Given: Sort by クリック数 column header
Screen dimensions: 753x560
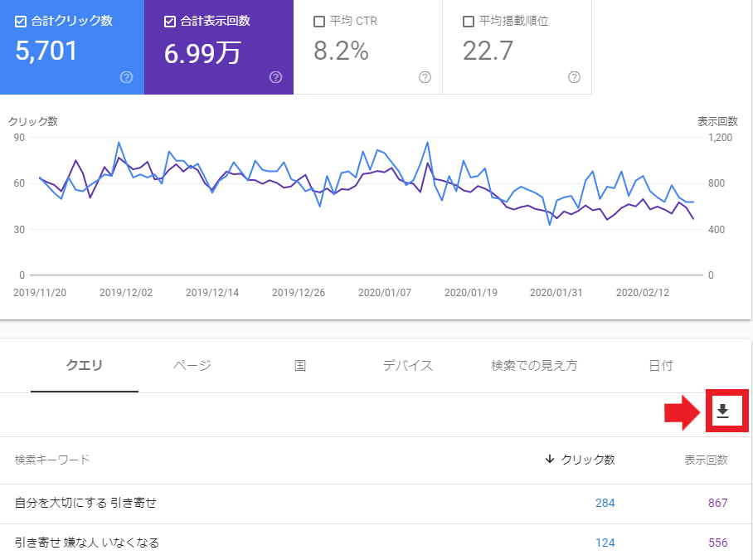Looking at the screenshot, I should (x=588, y=460).
